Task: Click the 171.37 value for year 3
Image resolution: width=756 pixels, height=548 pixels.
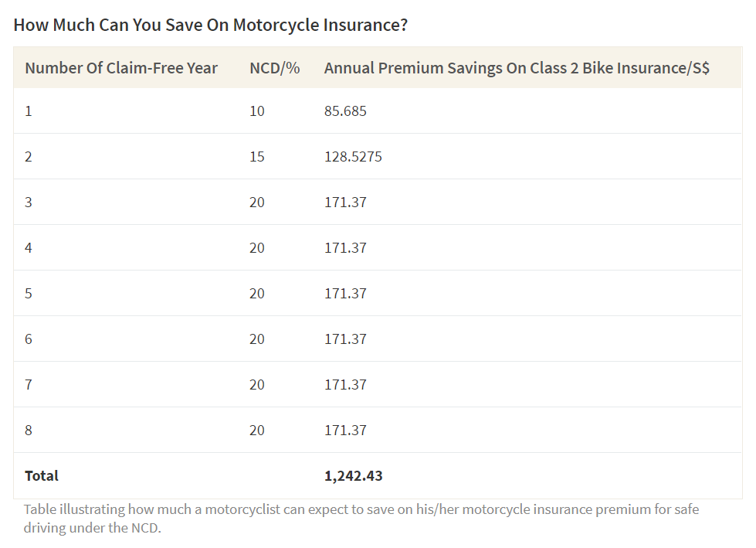Action: (x=345, y=203)
